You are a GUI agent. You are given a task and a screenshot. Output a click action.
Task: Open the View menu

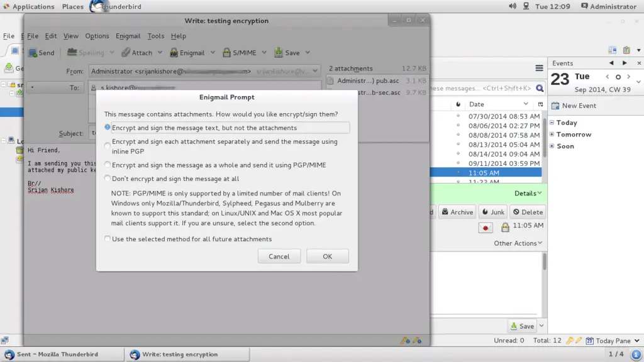pos(70,36)
